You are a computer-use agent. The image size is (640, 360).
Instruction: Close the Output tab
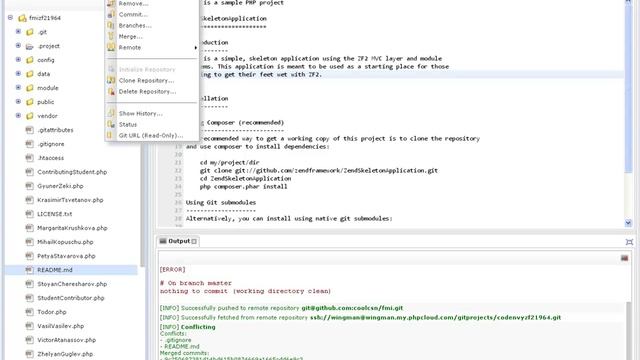tap(194, 242)
